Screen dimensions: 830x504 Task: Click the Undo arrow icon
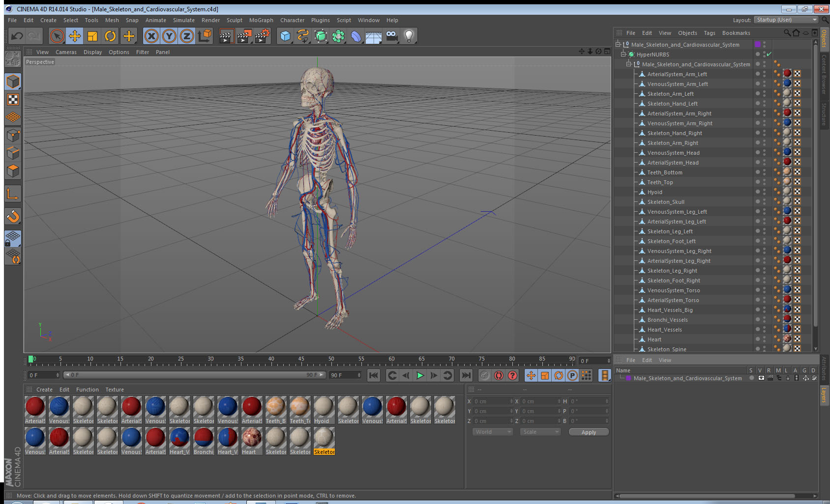17,36
